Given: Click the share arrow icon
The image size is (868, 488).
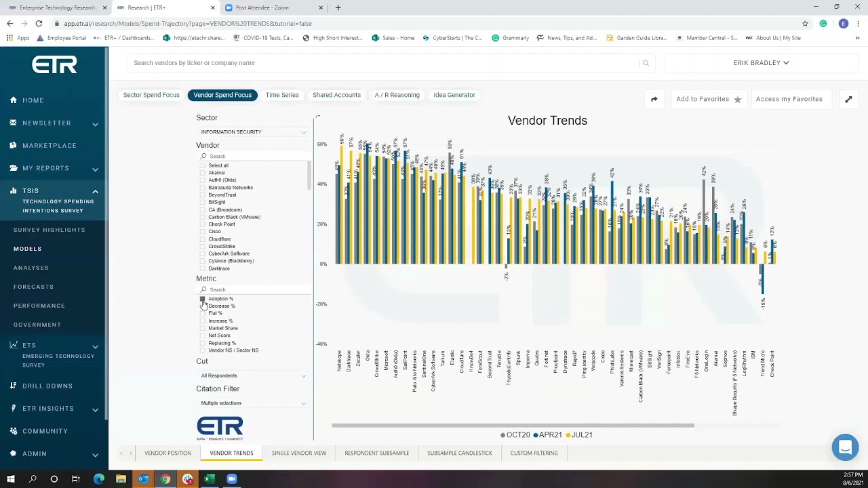Looking at the screenshot, I should (654, 99).
